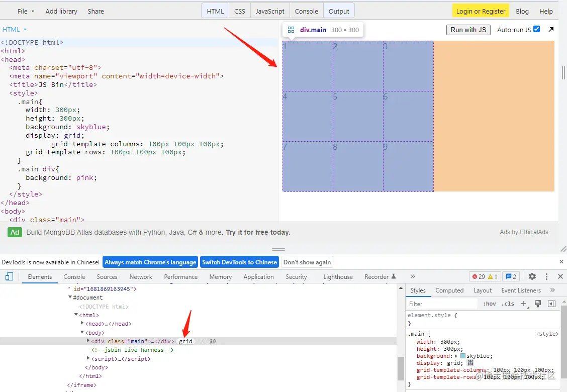Switch to the Layout tab
The width and height of the screenshot is (567, 392).
pyautogui.click(x=483, y=290)
